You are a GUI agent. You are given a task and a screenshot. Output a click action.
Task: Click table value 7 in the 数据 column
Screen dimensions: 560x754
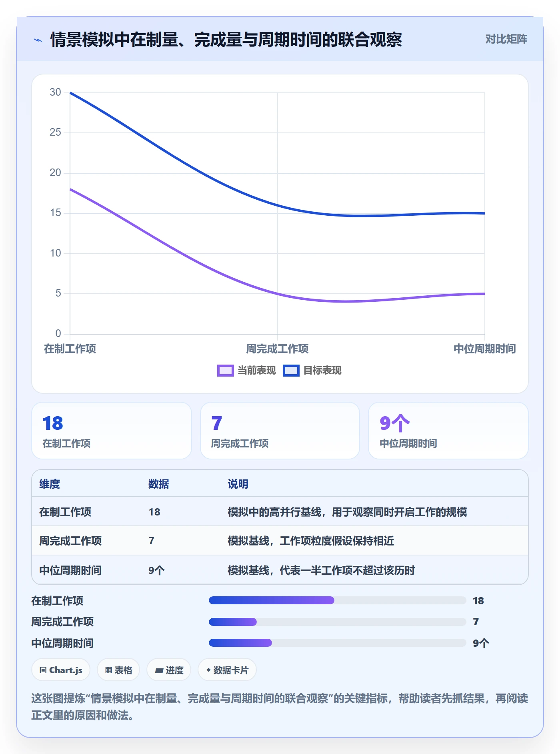coord(151,541)
